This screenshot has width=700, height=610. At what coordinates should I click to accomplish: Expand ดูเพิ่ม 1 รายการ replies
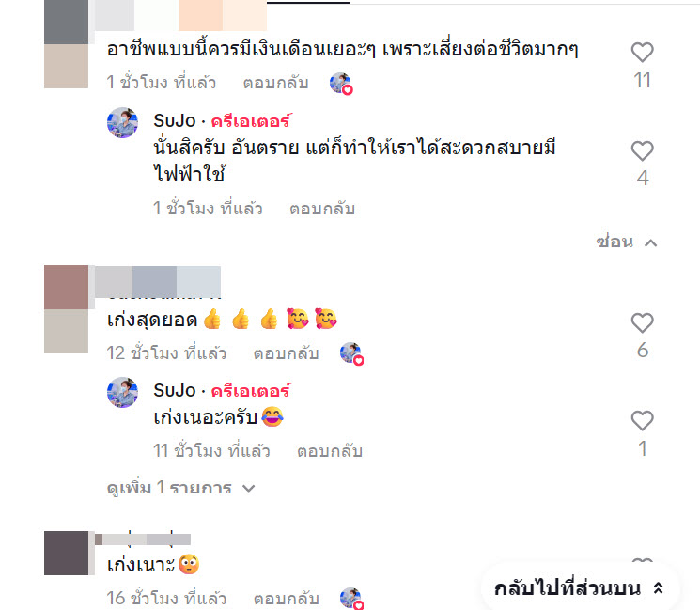pyautogui.click(x=180, y=488)
